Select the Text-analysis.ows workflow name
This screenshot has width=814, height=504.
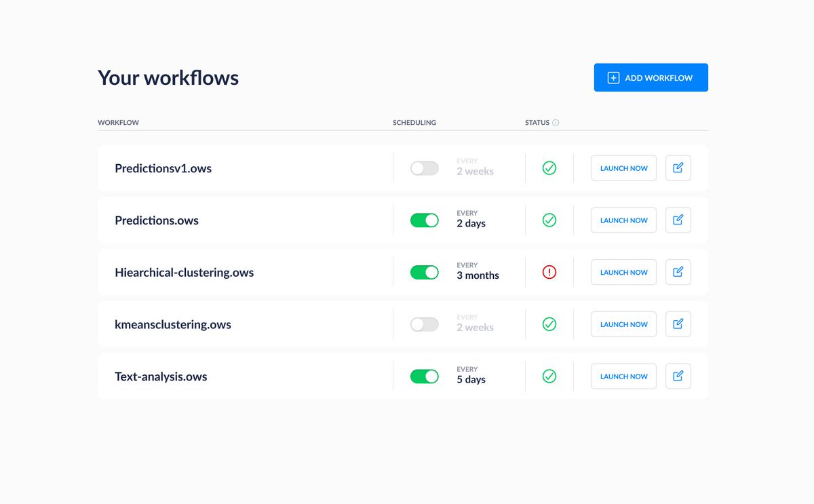click(x=161, y=376)
